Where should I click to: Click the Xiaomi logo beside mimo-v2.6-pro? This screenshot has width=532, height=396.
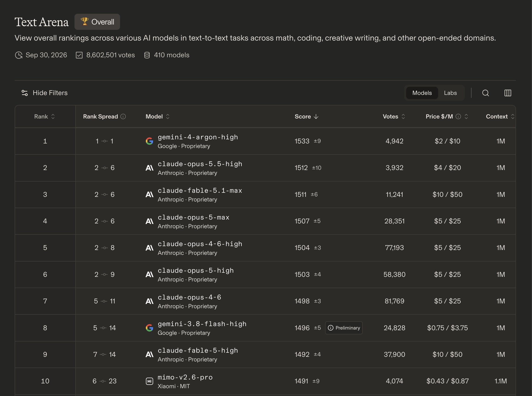point(149,381)
